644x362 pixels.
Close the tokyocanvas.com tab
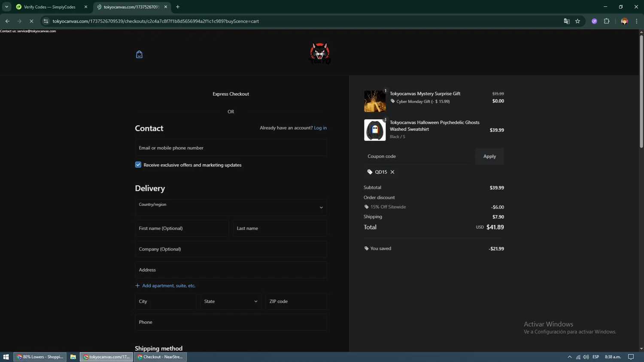coord(166,7)
